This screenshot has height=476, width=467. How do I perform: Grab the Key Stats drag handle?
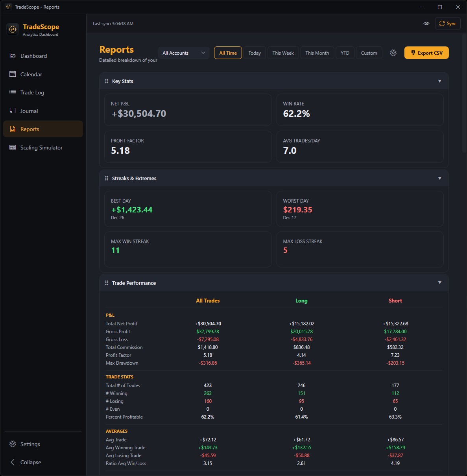pyautogui.click(x=106, y=81)
